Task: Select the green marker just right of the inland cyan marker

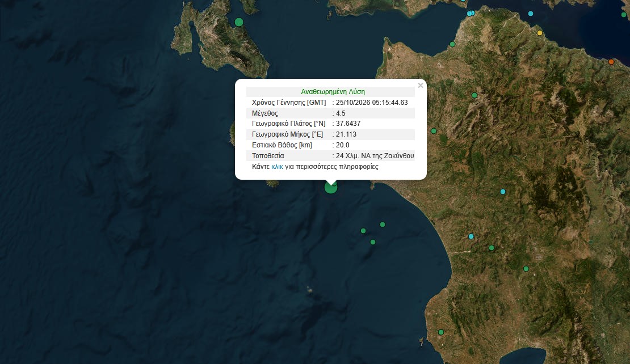Action: coord(492,248)
